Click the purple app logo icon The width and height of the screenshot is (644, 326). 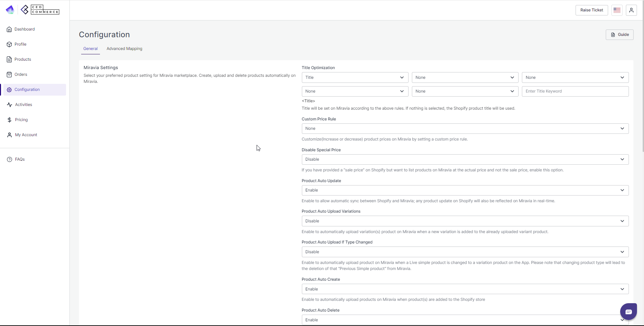tap(10, 10)
